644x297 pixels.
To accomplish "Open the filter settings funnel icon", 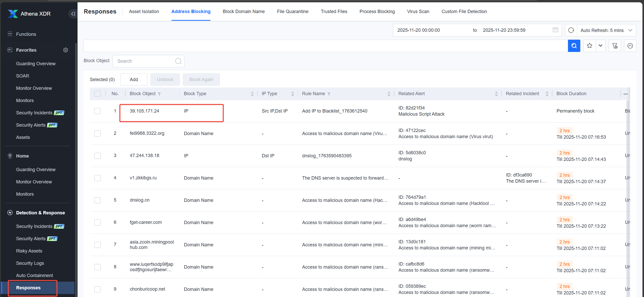I will click(x=615, y=46).
